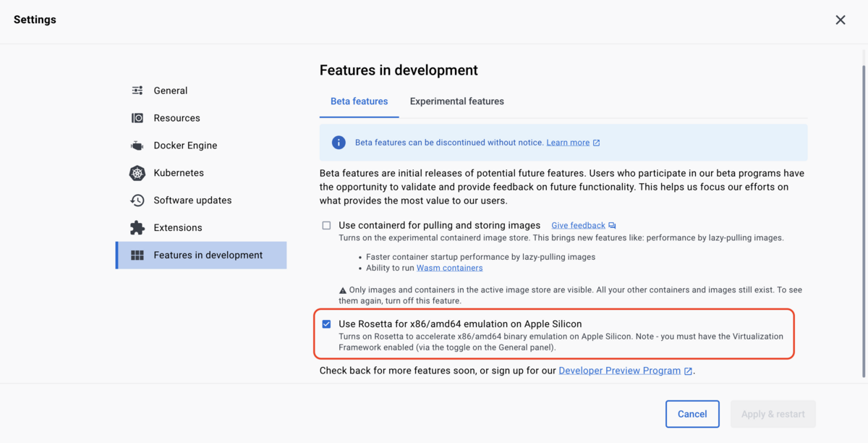Click the blue info icon in the banner
Viewport: 868px width, 443px height.
point(338,142)
